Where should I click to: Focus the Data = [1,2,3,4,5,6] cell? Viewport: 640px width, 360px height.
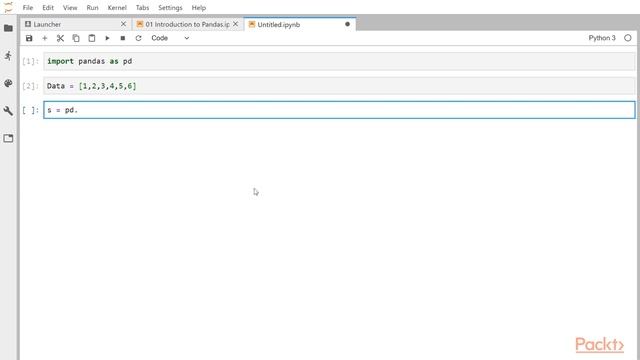point(339,86)
